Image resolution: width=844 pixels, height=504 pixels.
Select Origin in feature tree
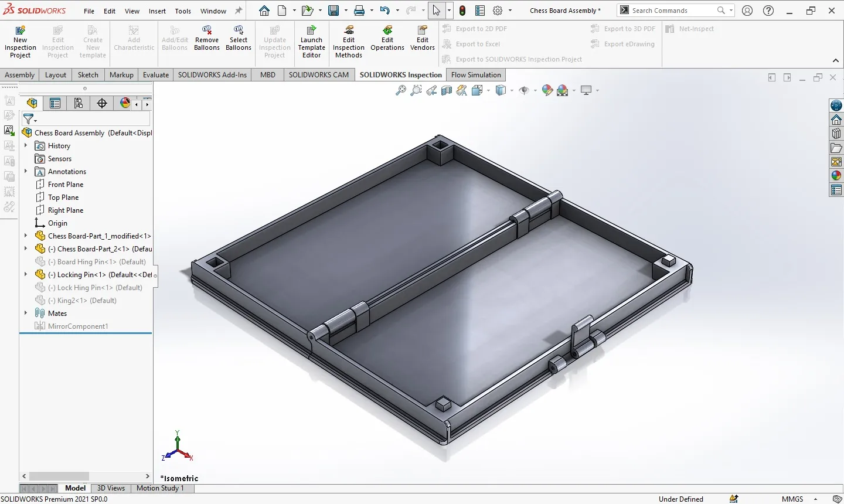(57, 223)
